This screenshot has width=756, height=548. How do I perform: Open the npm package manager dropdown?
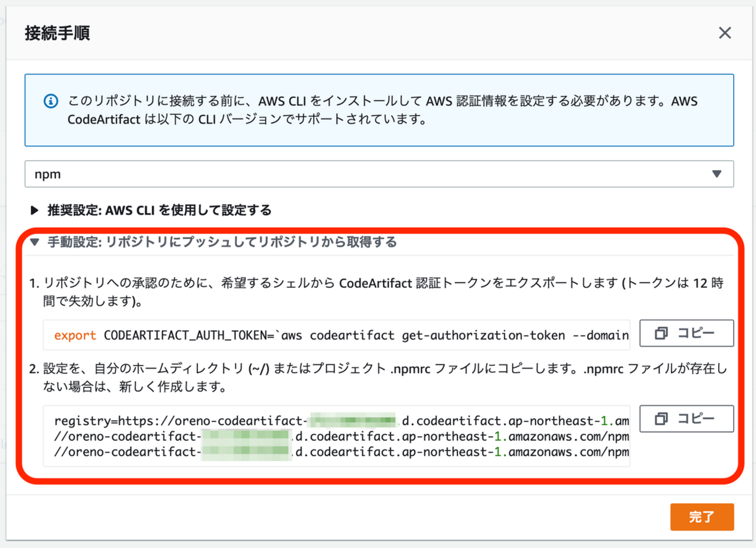379,174
